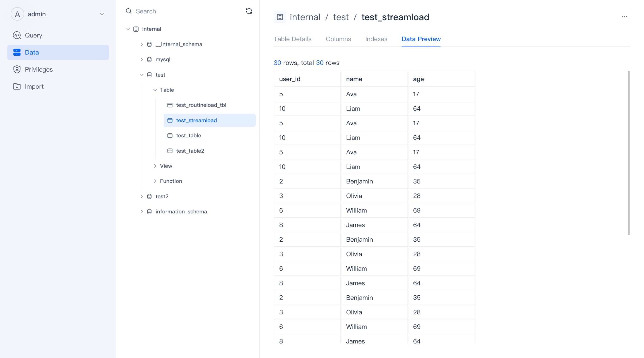Expand the information_schema database
Screen dimensions: 644x358
(x=142, y=212)
